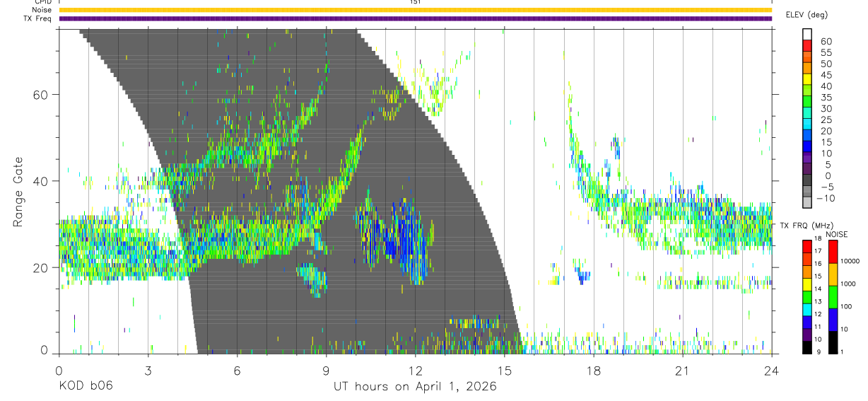The height and width of the screenshot is (401, 868).
Task: Click the 'Noise' row label at top left
Action: (x=41, y=10)
